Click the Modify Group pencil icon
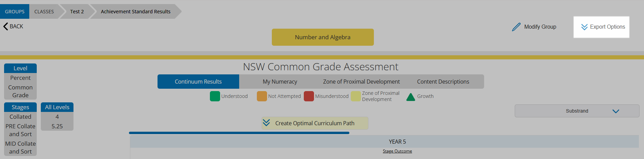Viewport: 644px width, 159px height. point(516,27)
